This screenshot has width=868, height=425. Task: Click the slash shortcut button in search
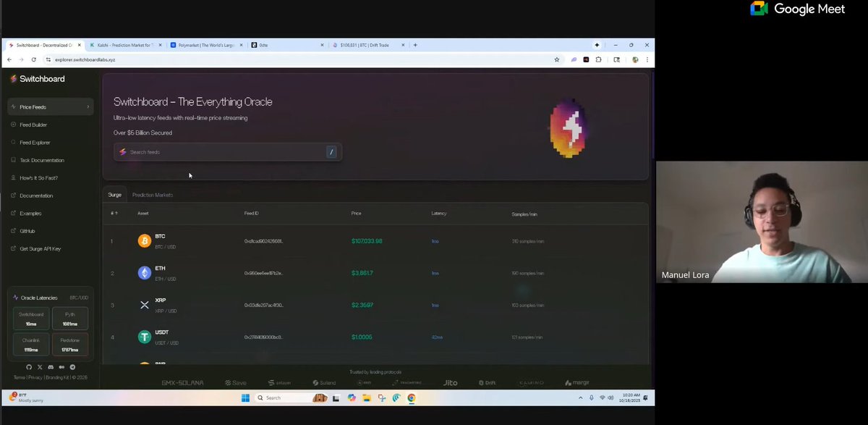coord(331,152)
